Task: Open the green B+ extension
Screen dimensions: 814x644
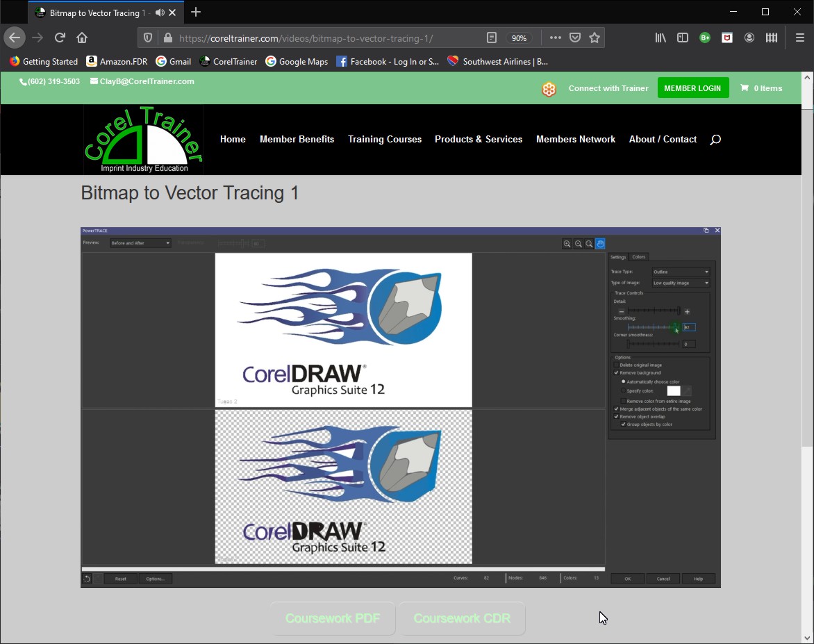Action: click(704, 38)
